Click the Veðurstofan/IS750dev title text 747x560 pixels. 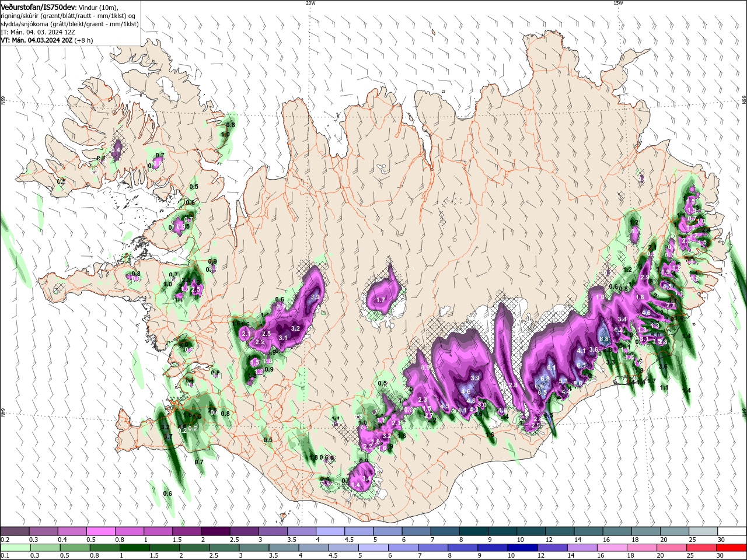pyautogui.click(x=38, y=6)
